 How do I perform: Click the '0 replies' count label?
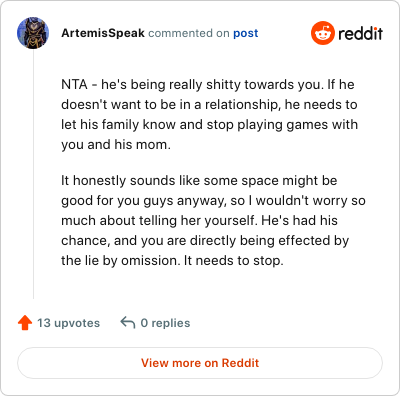click(x=165, y=323)
